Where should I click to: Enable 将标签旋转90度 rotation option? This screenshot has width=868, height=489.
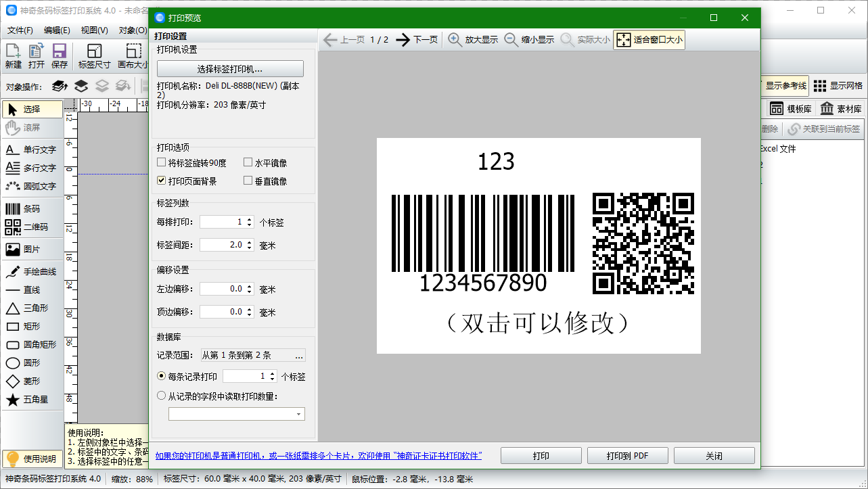[161, 163]
